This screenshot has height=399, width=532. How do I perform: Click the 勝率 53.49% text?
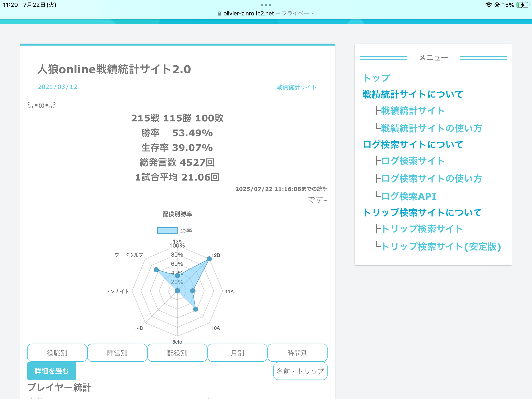click(177, 133)
